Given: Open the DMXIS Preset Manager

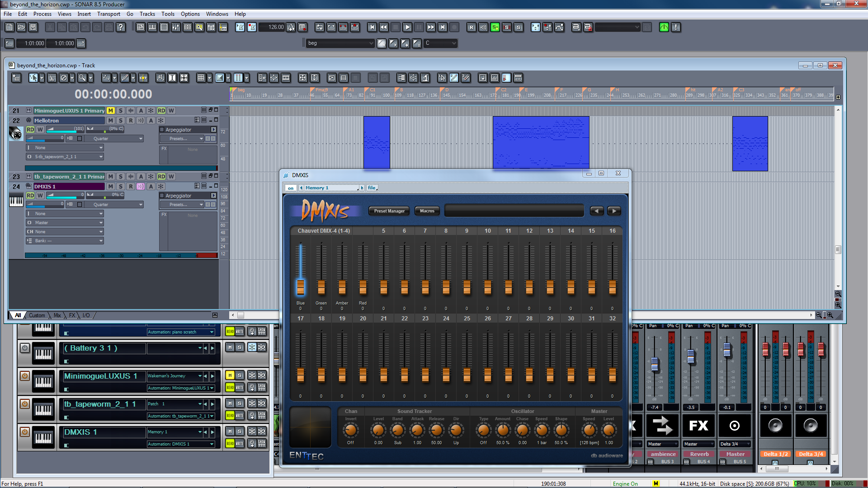Looking at the screenshot, I should tap(389, 211).
